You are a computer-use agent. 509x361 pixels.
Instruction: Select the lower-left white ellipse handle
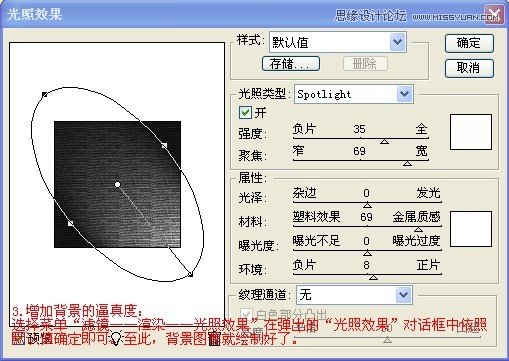point(70,223)
